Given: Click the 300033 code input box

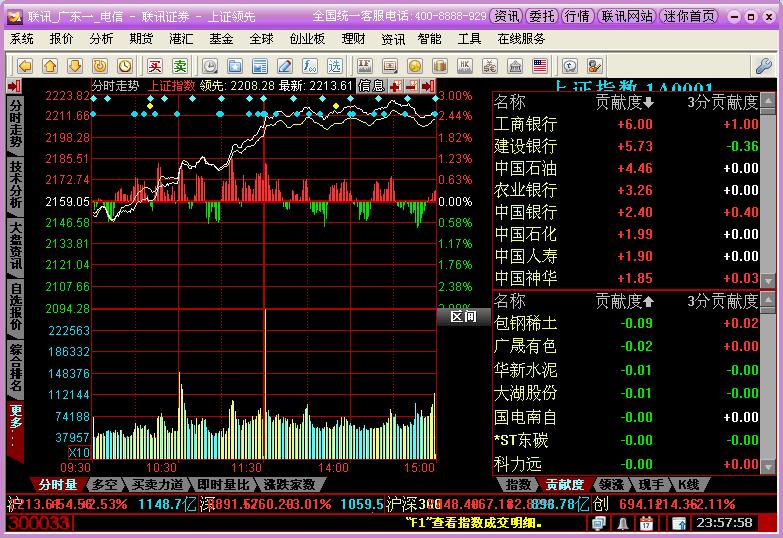Looking at the screenshot, I should click(x=39, y=523).
